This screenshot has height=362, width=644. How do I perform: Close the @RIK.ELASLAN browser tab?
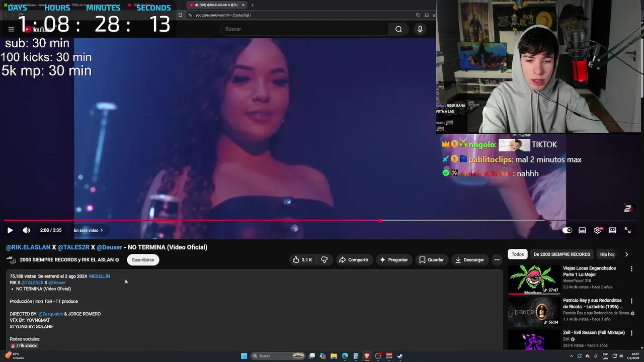tap(243, 5)
